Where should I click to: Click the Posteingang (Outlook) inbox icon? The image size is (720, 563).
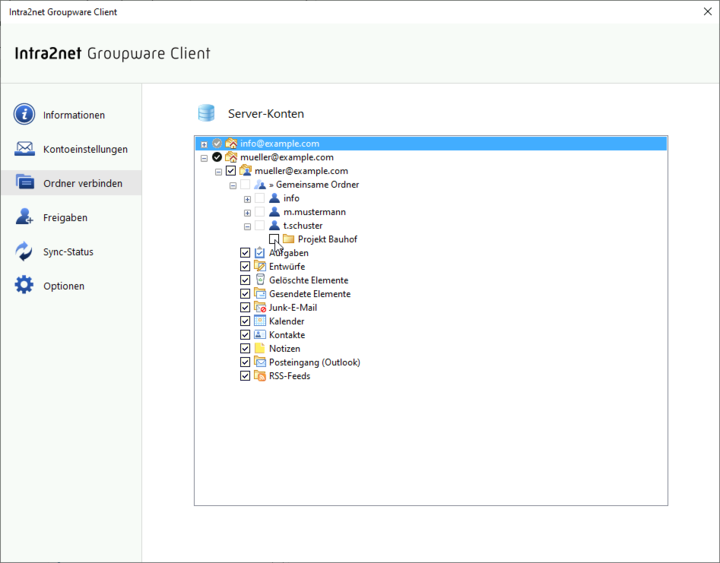point(260,362)
